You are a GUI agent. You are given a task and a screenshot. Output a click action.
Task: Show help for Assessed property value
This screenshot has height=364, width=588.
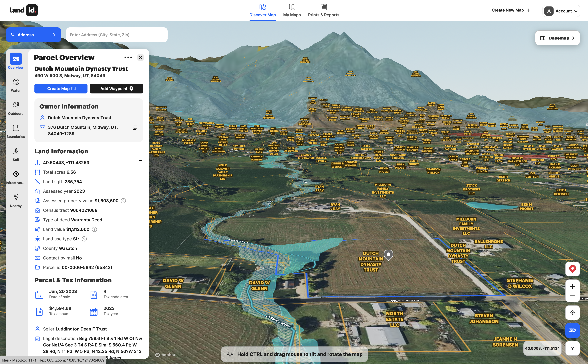click(123, 201)
